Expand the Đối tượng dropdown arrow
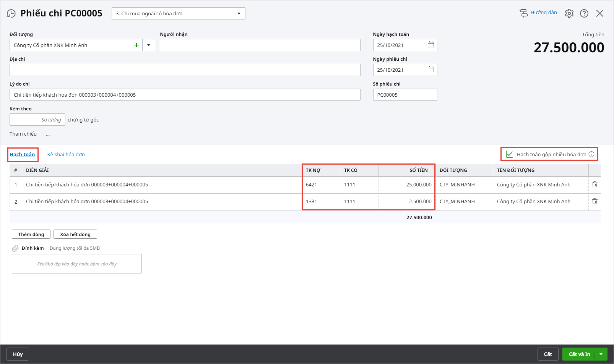614x364 pixels. pos(149,45)
